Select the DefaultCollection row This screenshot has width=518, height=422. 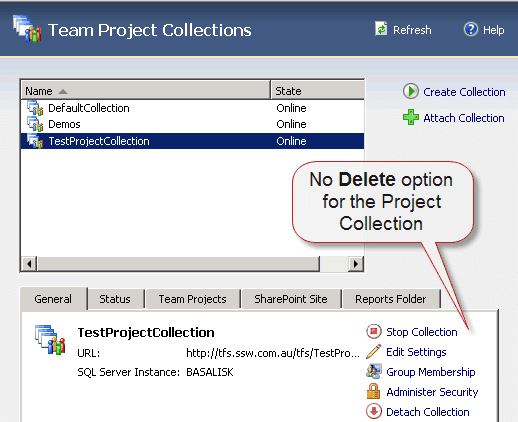[192, 108]
